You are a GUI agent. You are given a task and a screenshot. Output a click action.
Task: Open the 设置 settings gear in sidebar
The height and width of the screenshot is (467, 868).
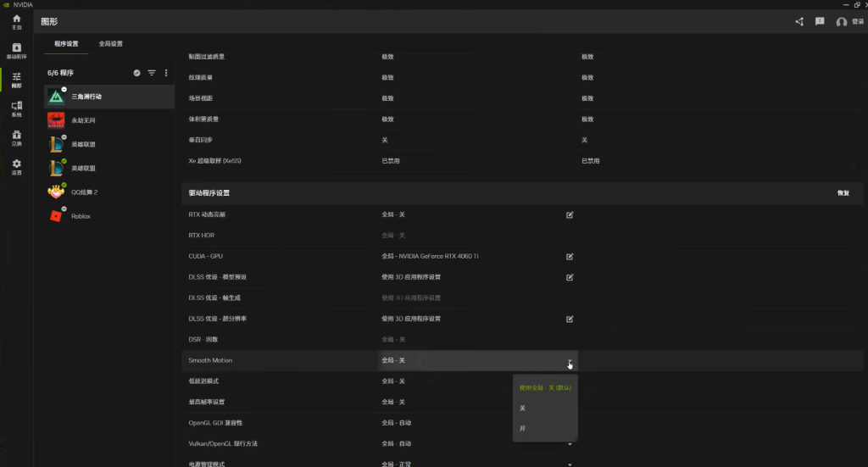17,167
